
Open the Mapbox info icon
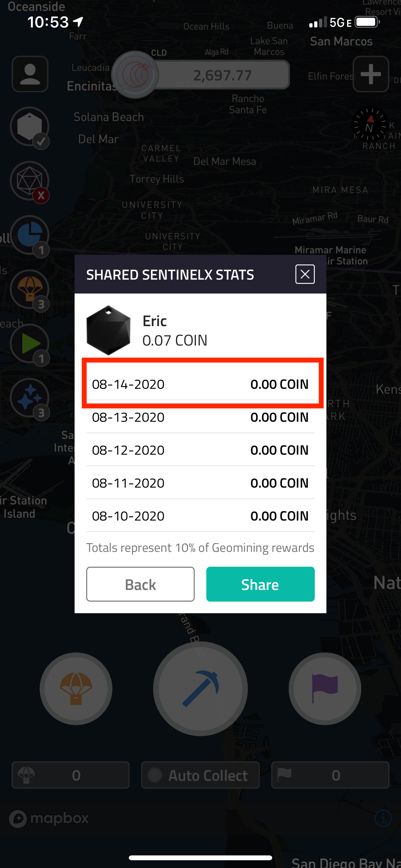(x=383, y=818)
